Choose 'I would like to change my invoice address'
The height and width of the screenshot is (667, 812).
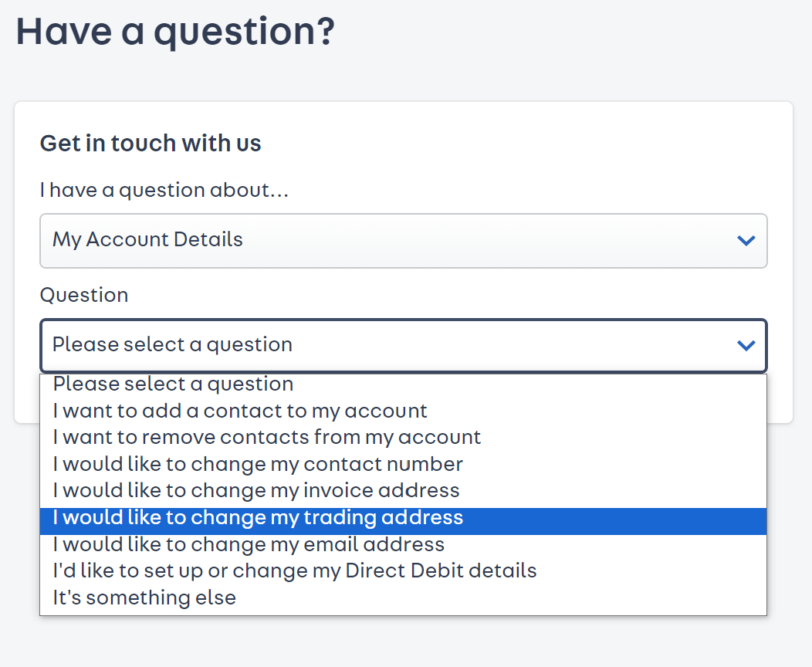click(255, 491)
